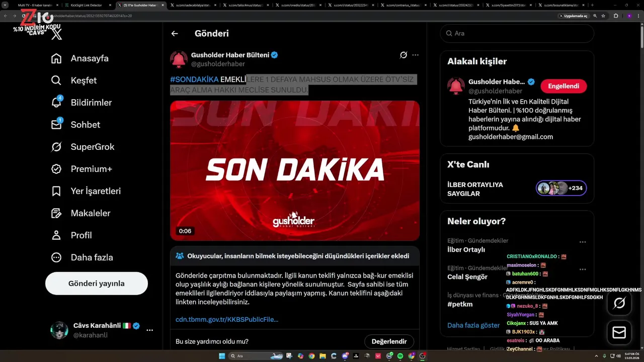644x362 pixels.
Task: Switch to x.com/bosunatiklama tab
Action: coord(561,5)
